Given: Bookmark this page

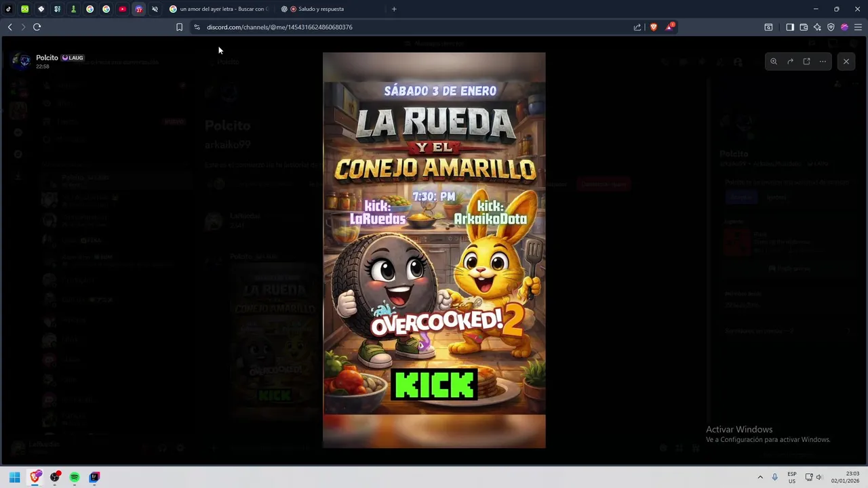Looking at the screenshot, I should (x=179, y=27).
